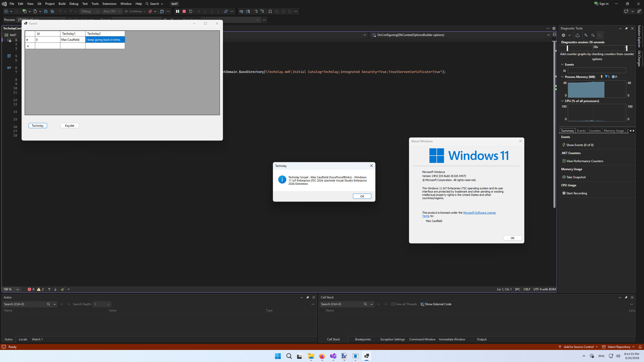The height and width of the screenshot is (362, 644).
Task: Click View Performance Counters link
Action: click(x=585, y=161)
